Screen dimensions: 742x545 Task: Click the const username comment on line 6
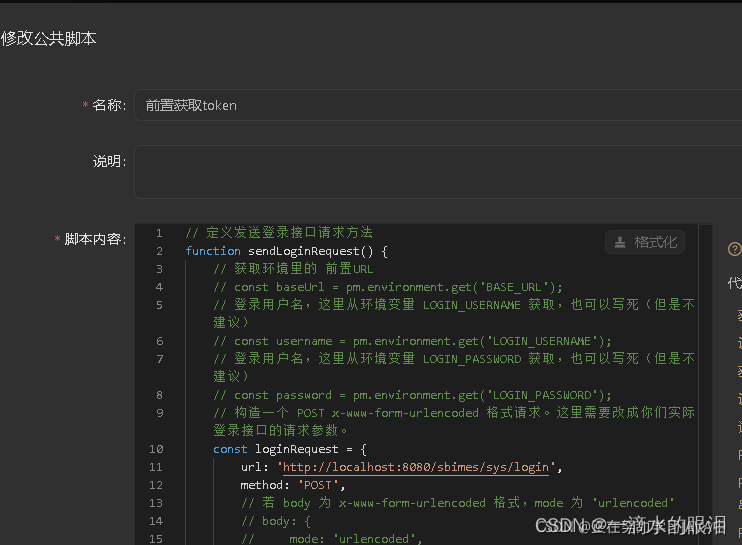pos(412,341)
